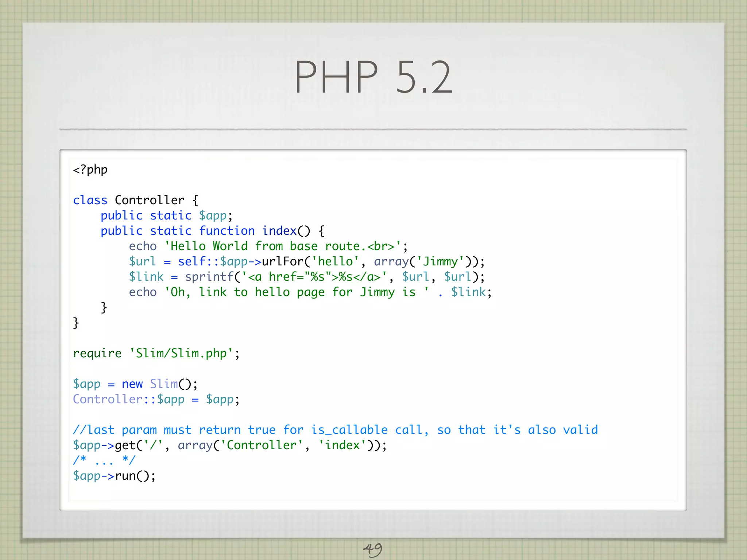747x560 pixels.
Task: Click the "$app->get('/', array('Controller', 'index'));" line
Action: [x=230, y=446]
